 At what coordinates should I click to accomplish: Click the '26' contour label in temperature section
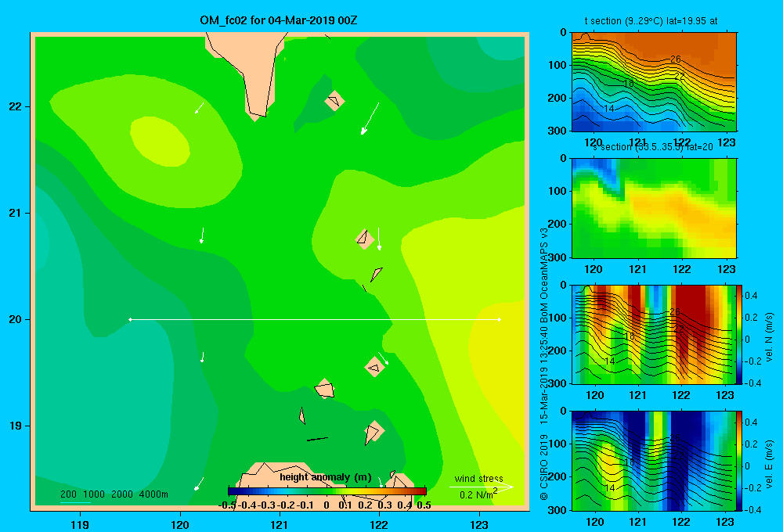pos(675,59)
